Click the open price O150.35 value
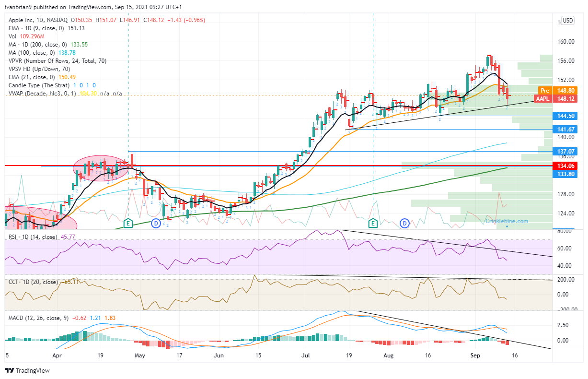The image size is (588, 379). 82,20
